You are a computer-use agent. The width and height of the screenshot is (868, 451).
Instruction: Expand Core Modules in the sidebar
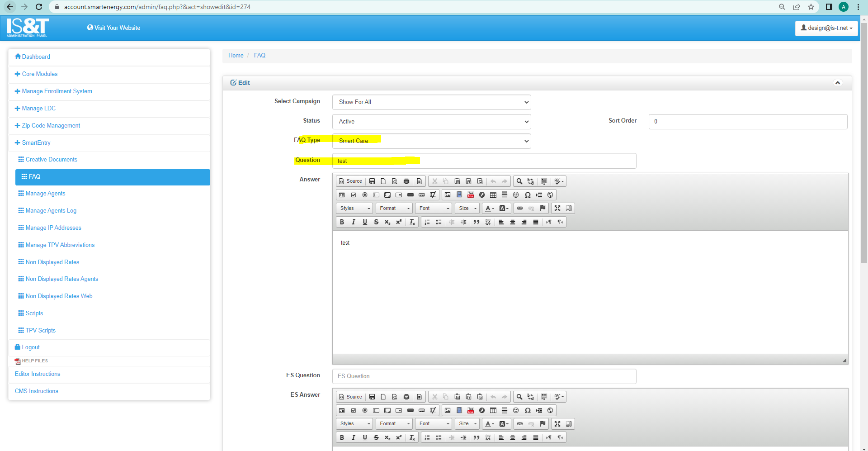40,74
